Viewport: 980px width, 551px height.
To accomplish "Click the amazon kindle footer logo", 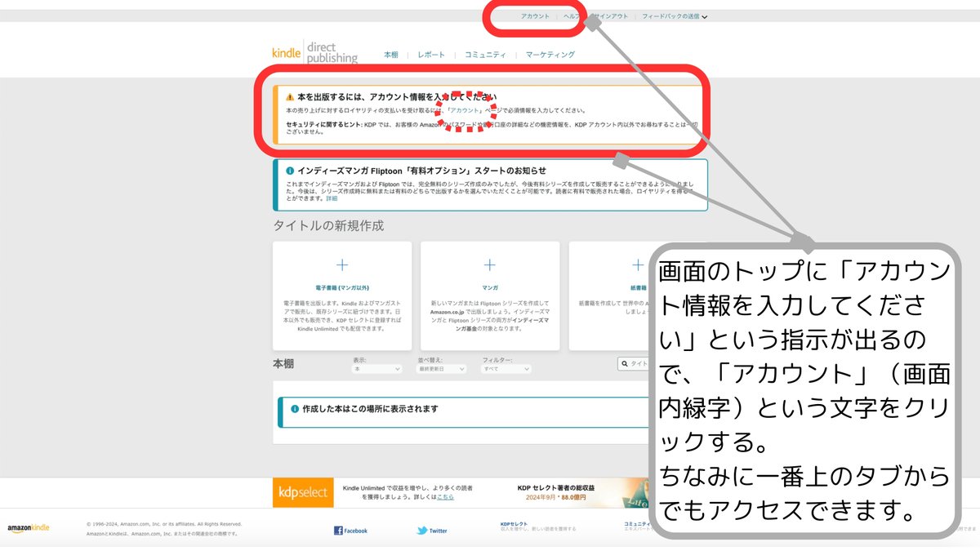I will tap(29, 528).
